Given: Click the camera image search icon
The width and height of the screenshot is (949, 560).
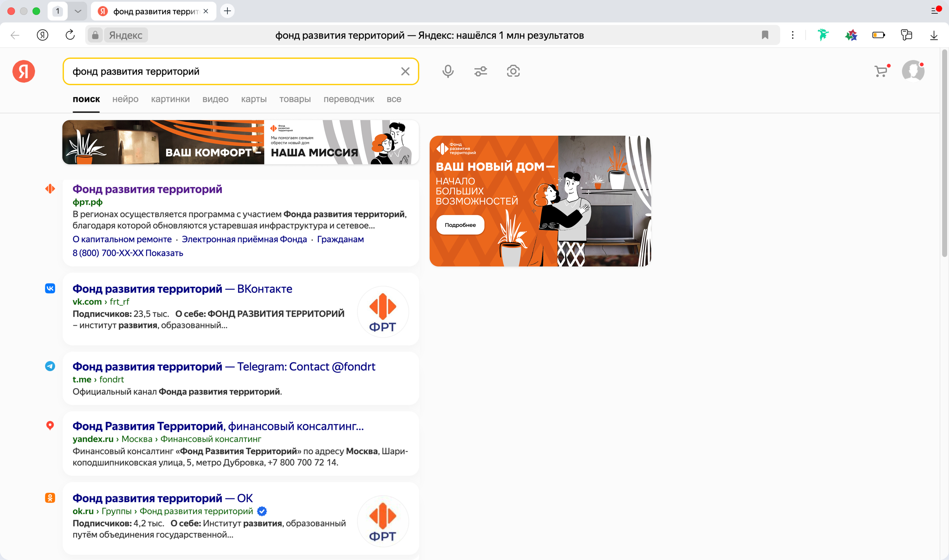Looking at the screenshot, I should (x=513, y=71).
